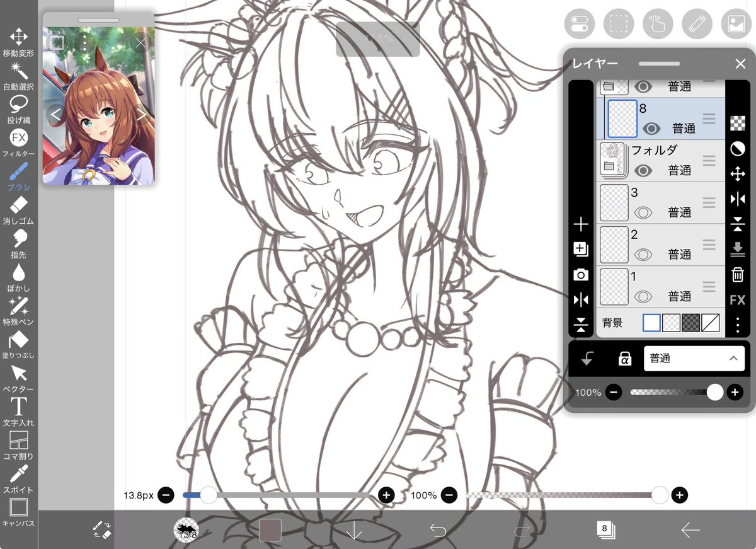
Task: Add a new layer with the plus icon
Action: [581, 224]
